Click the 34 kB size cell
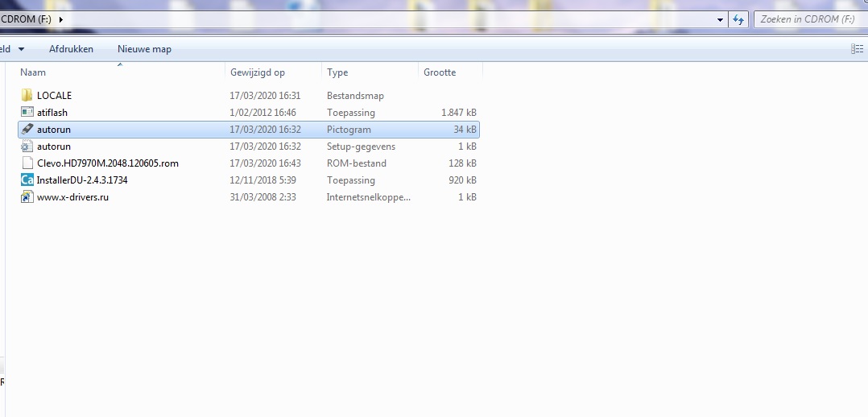 pos(465,130)
